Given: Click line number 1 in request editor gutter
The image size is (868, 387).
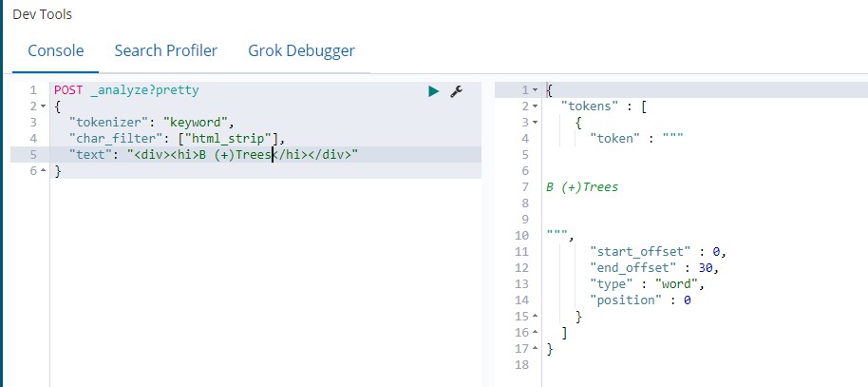Looking at the screenshot, I should [34, 89].
